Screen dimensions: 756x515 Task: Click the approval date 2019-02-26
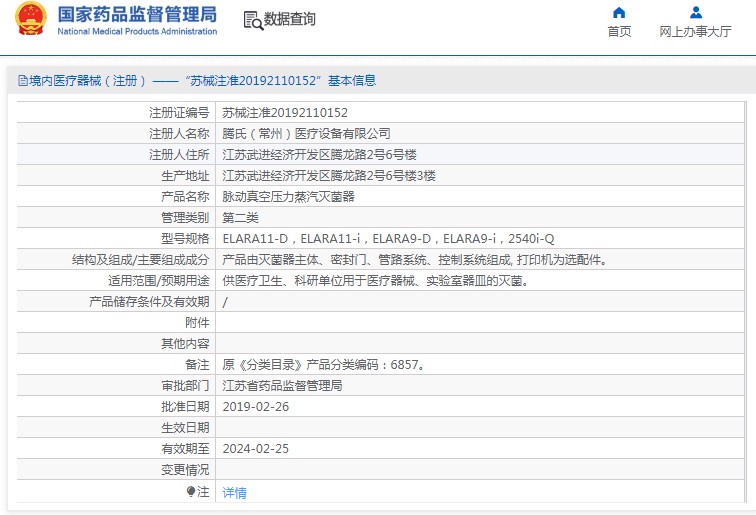[256, 407]
